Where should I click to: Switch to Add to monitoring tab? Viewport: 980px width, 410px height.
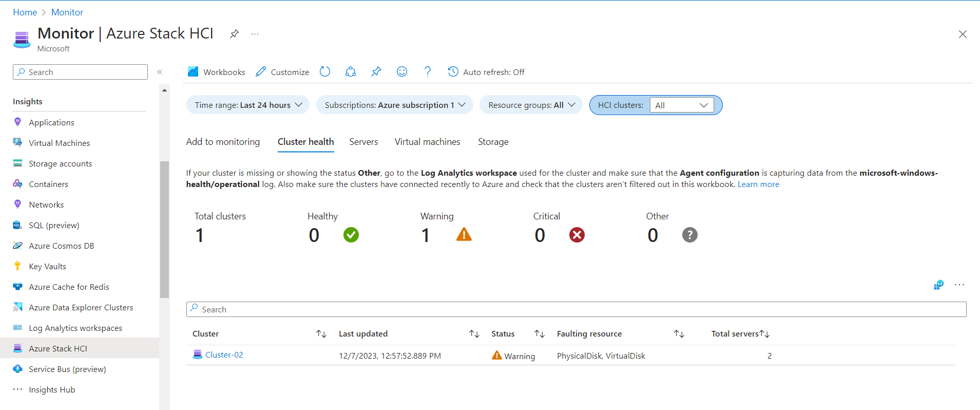(x=223, y=142)
